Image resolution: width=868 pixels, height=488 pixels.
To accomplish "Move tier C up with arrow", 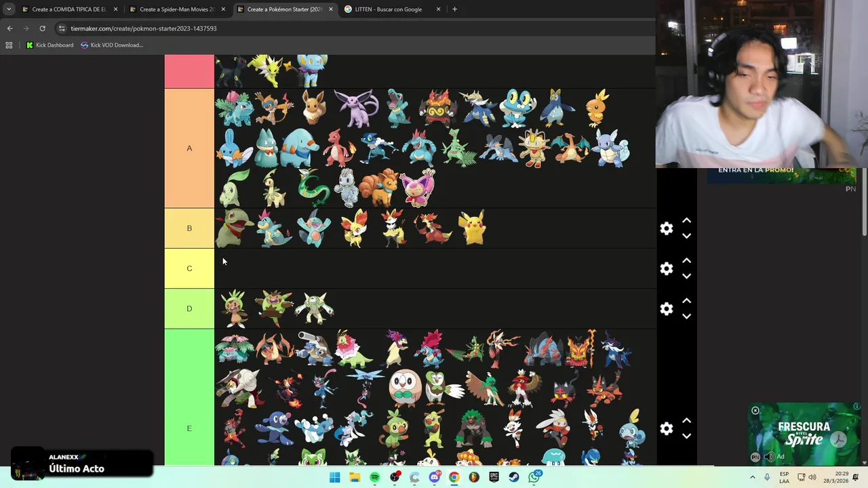I will [686, 260].
